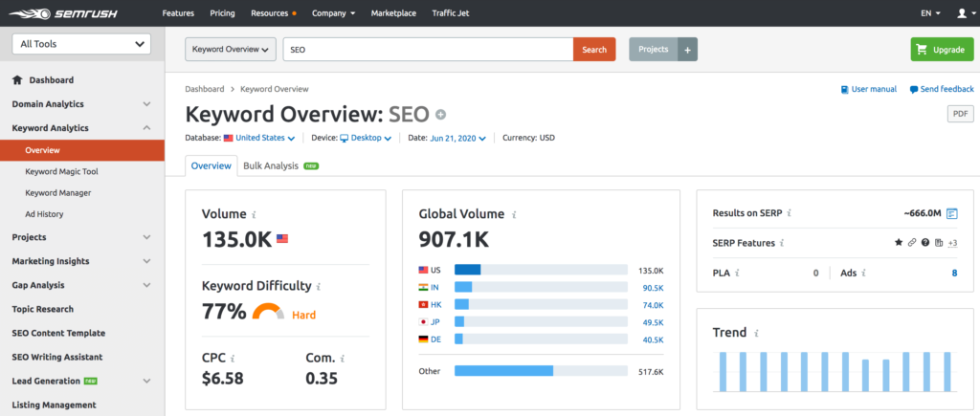Switch to the Bulk Analysis tab
This screenshot has height=416, width=980.
point(280,166)
